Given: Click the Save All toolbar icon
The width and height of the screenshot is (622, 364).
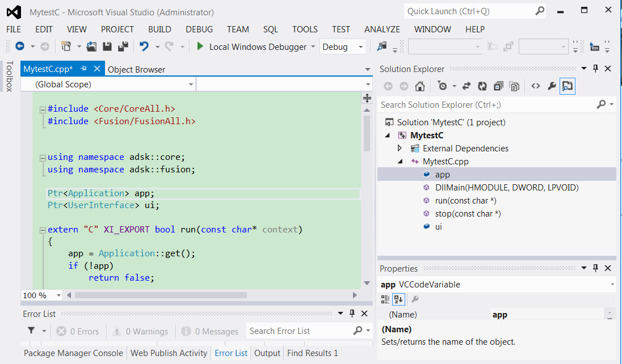Looking at the screenshot, I should [x=123, y=46].
